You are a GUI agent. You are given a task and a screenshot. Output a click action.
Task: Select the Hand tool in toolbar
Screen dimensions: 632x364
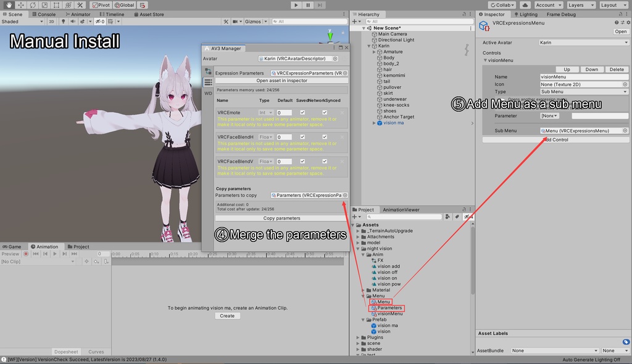[9, 5]
